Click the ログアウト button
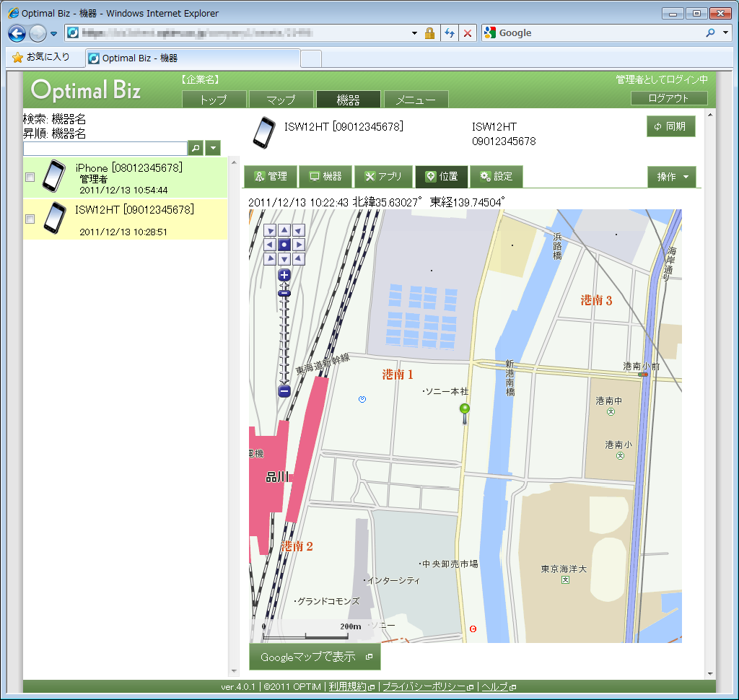The image size is (739, 700). click(669, 98)
